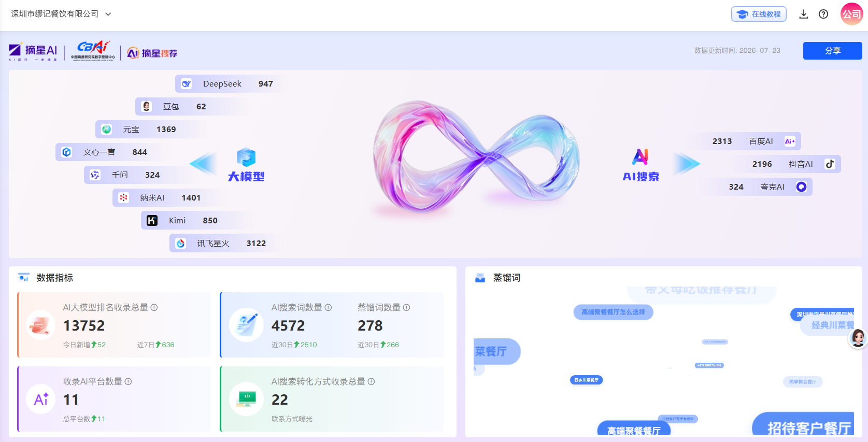Click the 夸克AI circle icon
868x442 pixels.
point(801,187)
